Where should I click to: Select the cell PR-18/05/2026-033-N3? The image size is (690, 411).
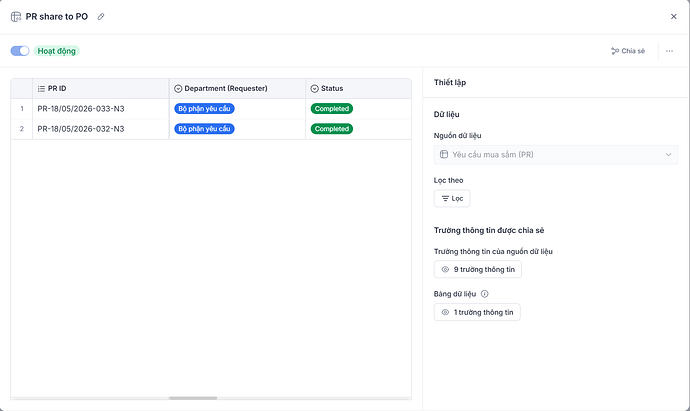(101, 109)
